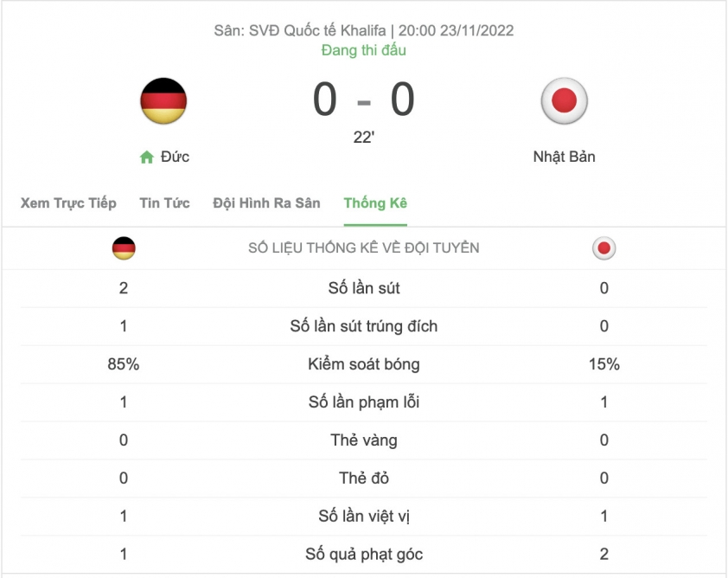Select the Thống Kê tab
Image resolution: width=728 pixels, height=578 pixels.
point(375,203)
